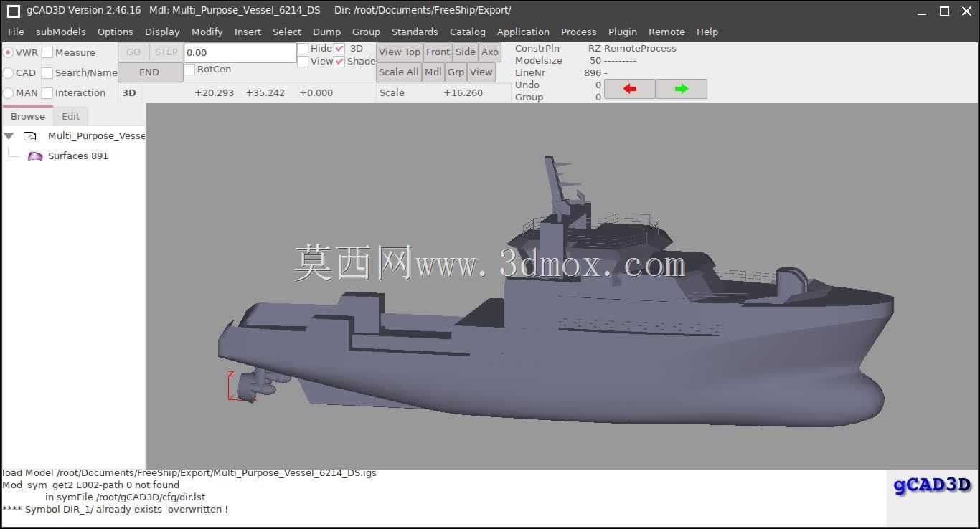Open the Help menu
The image size is (980, 529).
(x=707, y=32)
